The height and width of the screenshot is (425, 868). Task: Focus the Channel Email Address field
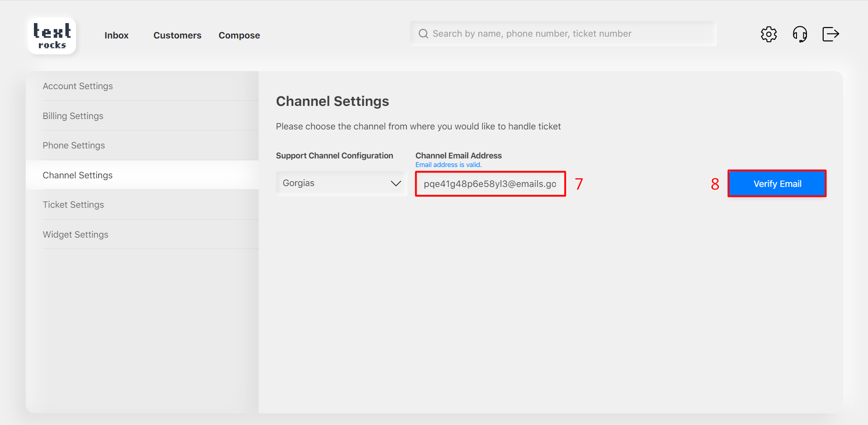coord(490,184)
